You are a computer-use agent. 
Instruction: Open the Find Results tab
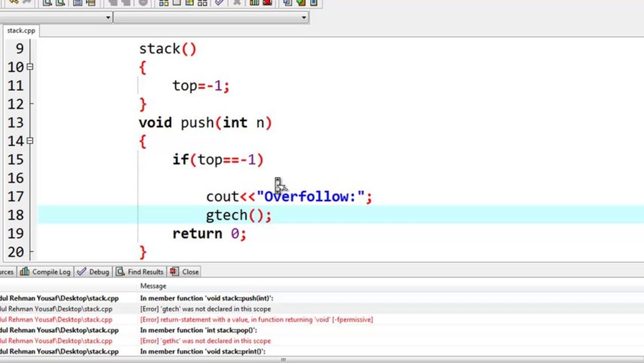pyautogui.click(x=139, y=272)
